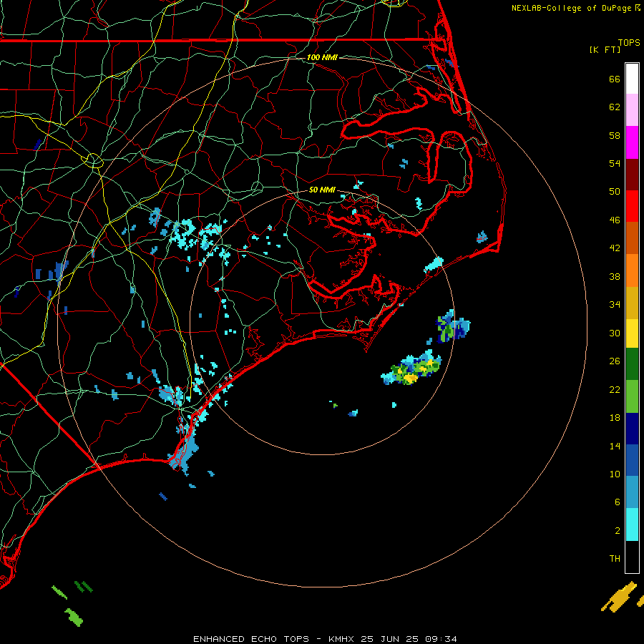Select the 26 legend value
The width and height of the screenshot is (644, 644).
pyautogui.click(x=615, y=361)
